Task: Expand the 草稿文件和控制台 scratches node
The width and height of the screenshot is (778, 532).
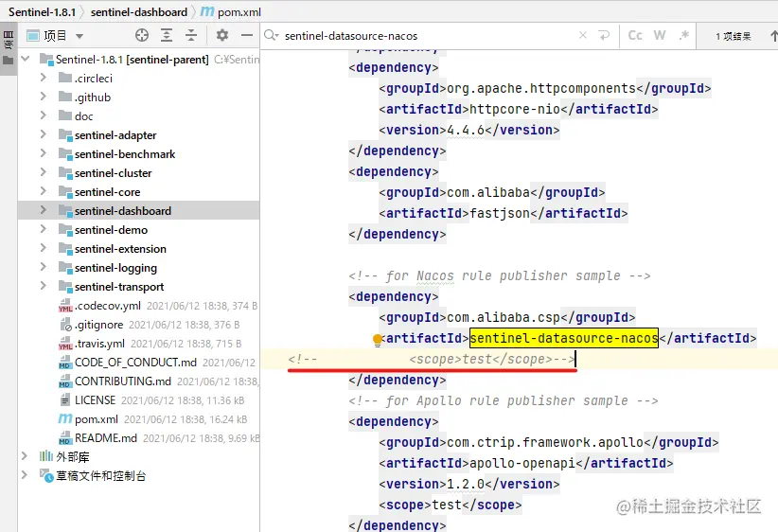Action: (24, 475)
